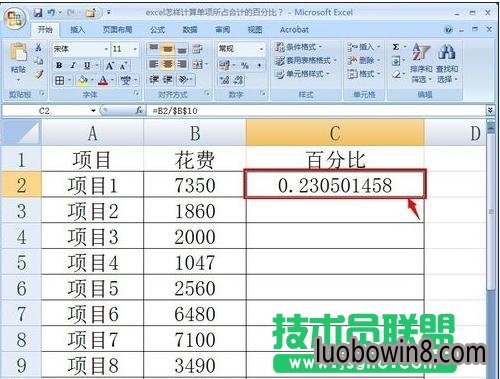
Task: Click the Format Painter brush icon
Action: click(39, 75)
